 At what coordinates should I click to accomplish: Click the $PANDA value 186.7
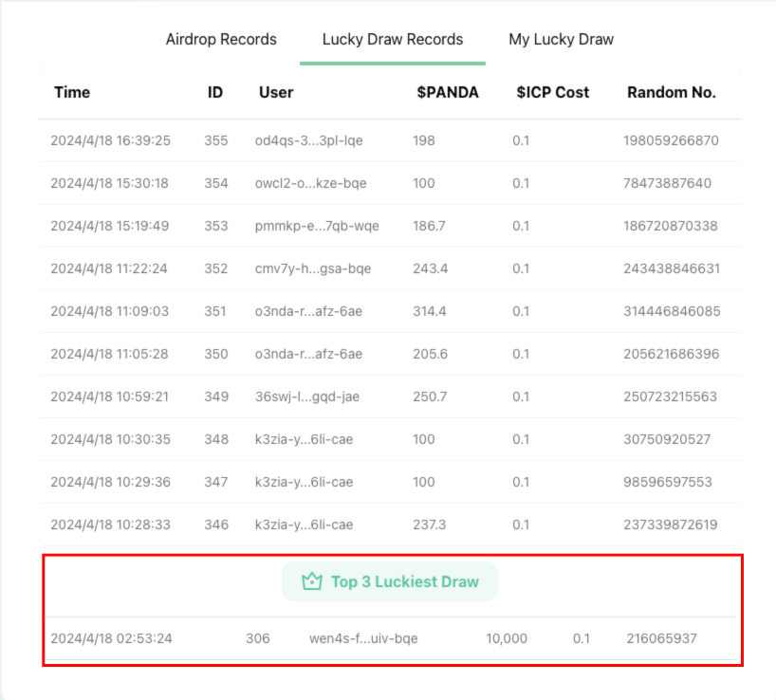pyautogui.click(x=429, y=226)
